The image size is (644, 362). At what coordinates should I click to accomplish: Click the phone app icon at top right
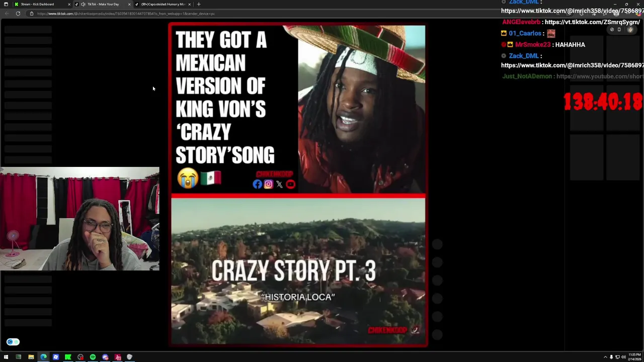click(x=619, y=30)
